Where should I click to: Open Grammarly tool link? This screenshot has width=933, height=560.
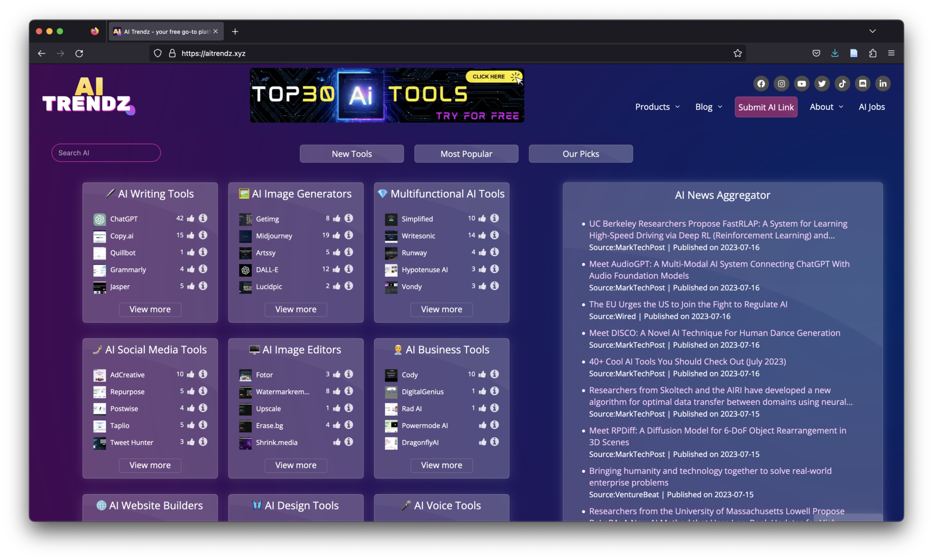[x=128, y=270]
